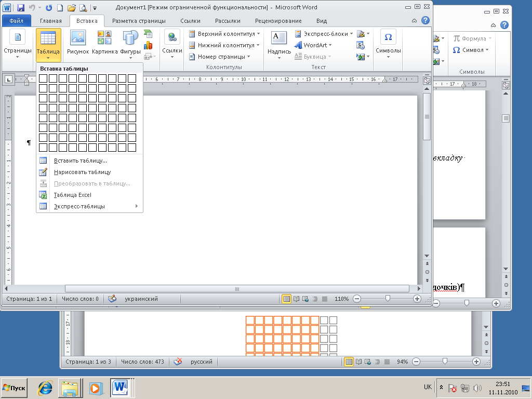Switch to Draft view in front window

(x=325, y=299)
